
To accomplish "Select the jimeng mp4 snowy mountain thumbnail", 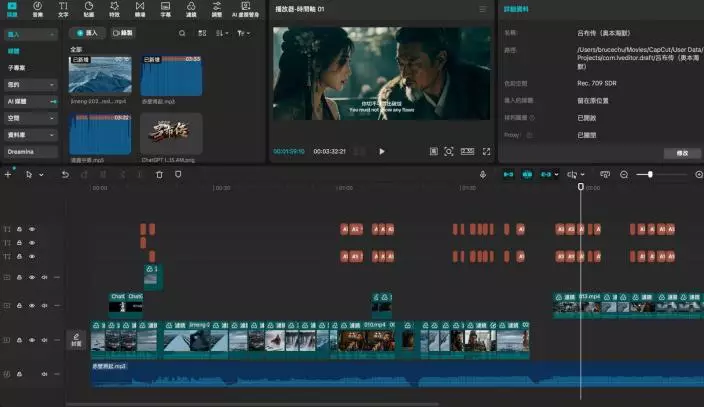I will point(100,75).
